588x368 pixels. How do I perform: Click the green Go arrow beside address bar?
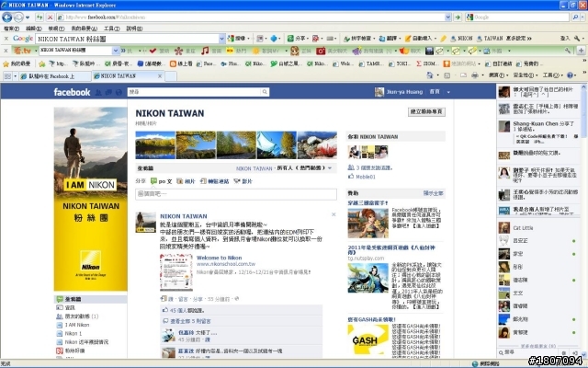click(458, 17)
